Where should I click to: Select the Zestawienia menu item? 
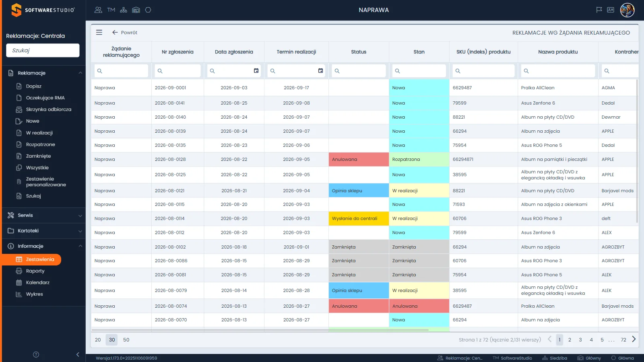(x=31, y=259)
